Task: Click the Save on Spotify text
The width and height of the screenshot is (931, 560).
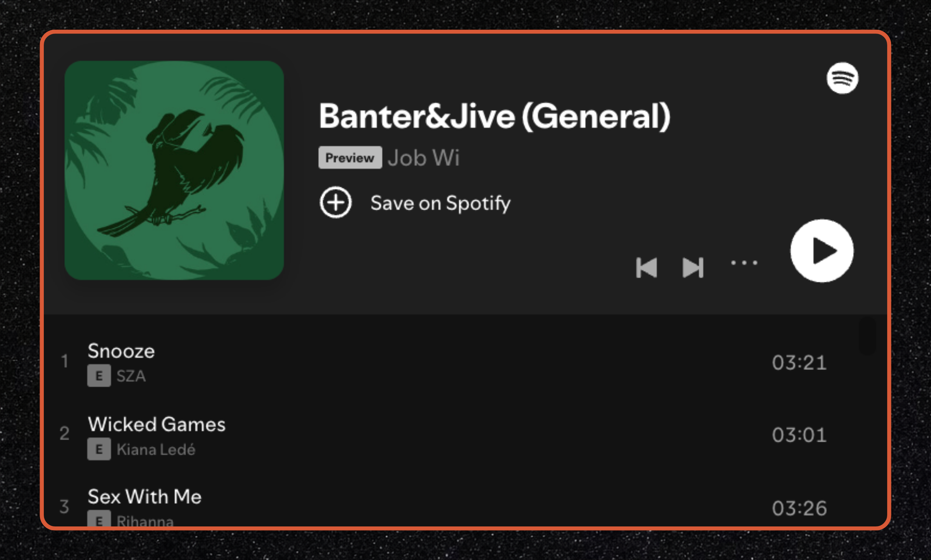Action: pyautogui.click(x=440, y=203)
